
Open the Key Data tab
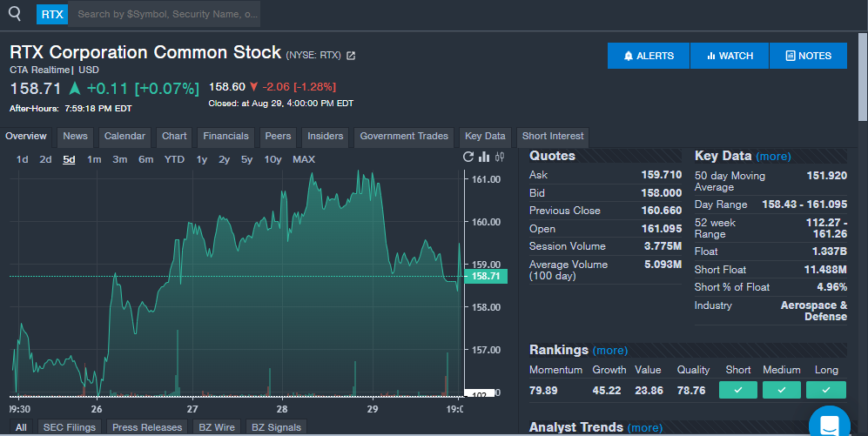pyautogui.click(x=485, y=137)
